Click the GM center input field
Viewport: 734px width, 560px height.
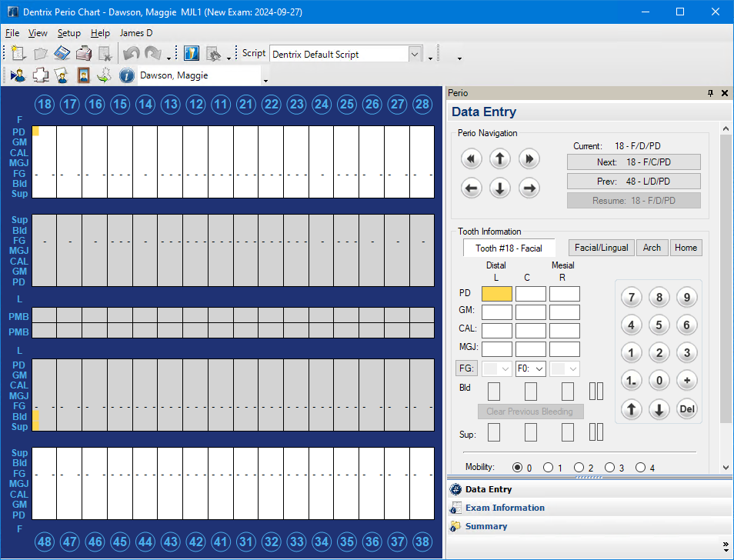pos(530,312)
